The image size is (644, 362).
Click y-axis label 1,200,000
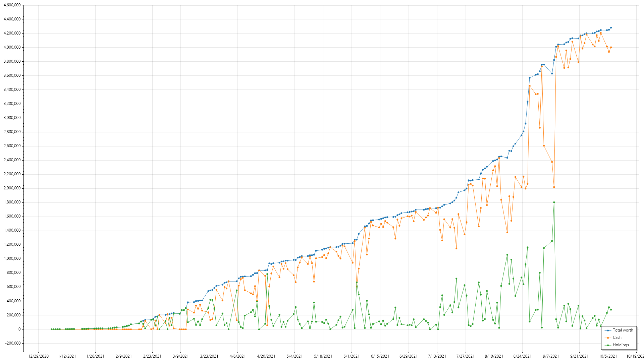click(x=12, y=244)
